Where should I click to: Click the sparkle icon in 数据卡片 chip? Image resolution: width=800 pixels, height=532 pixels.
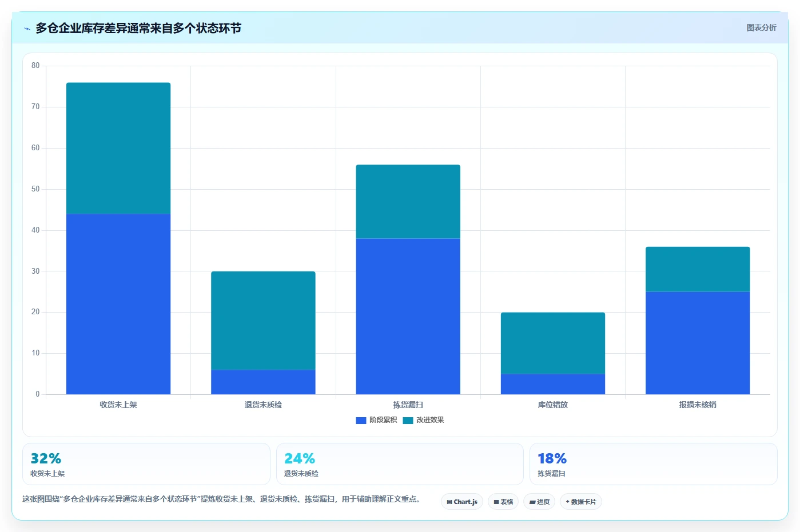coord(567,502)
